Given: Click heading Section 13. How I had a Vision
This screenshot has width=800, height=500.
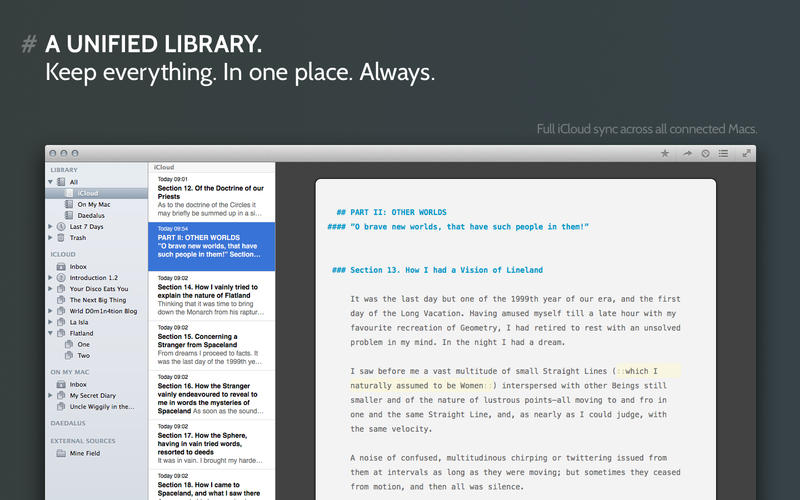Looking at the screenshot, I should 437,270.
